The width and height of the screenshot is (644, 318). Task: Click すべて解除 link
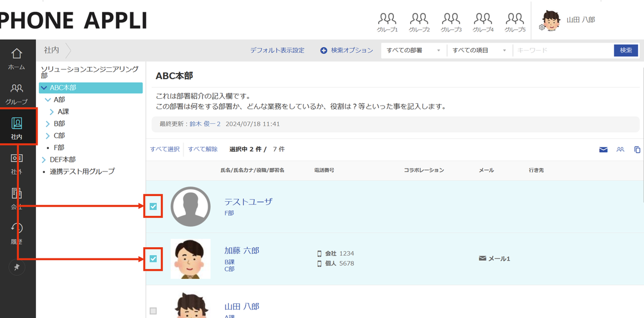tap(203, 149)
